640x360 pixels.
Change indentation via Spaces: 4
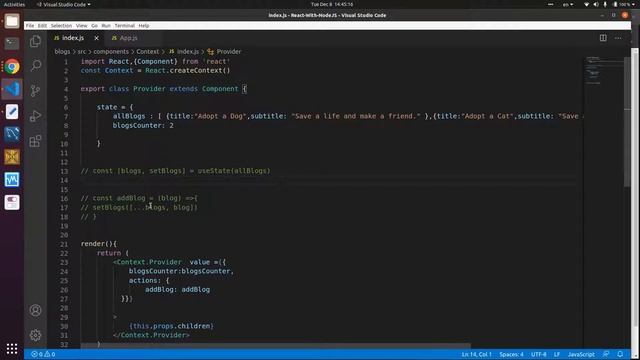point(511,354)
